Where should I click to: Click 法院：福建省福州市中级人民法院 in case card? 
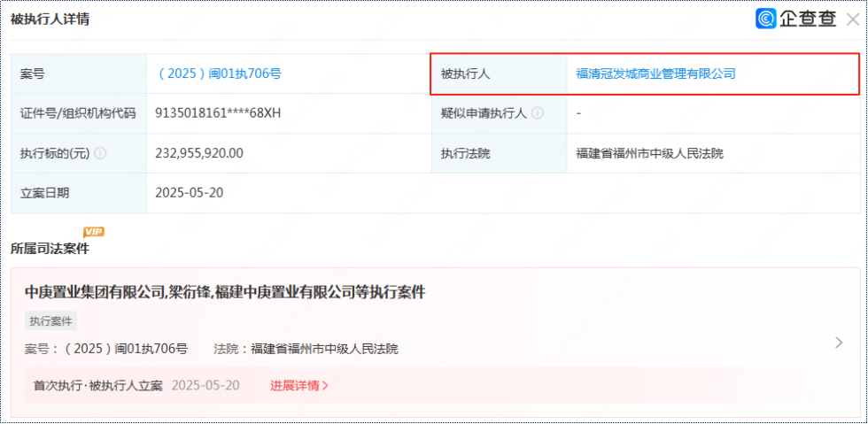point(306,350)
